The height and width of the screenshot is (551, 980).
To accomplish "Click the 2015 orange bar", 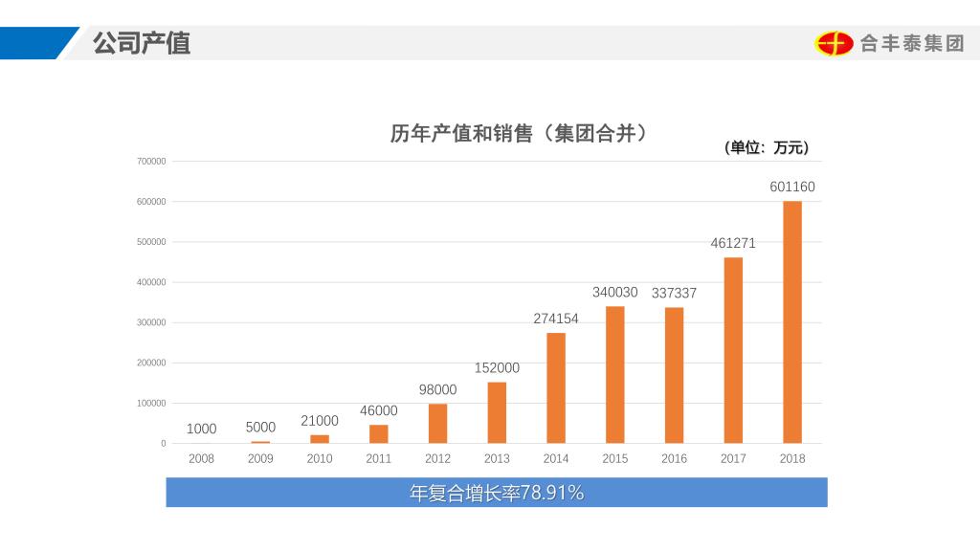I will (x=615, y=374).
